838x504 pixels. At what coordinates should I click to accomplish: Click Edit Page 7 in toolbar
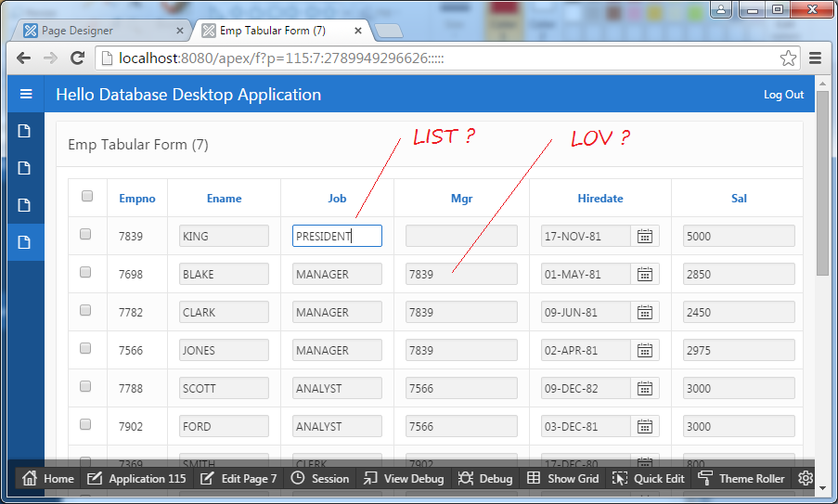[239, 478]
